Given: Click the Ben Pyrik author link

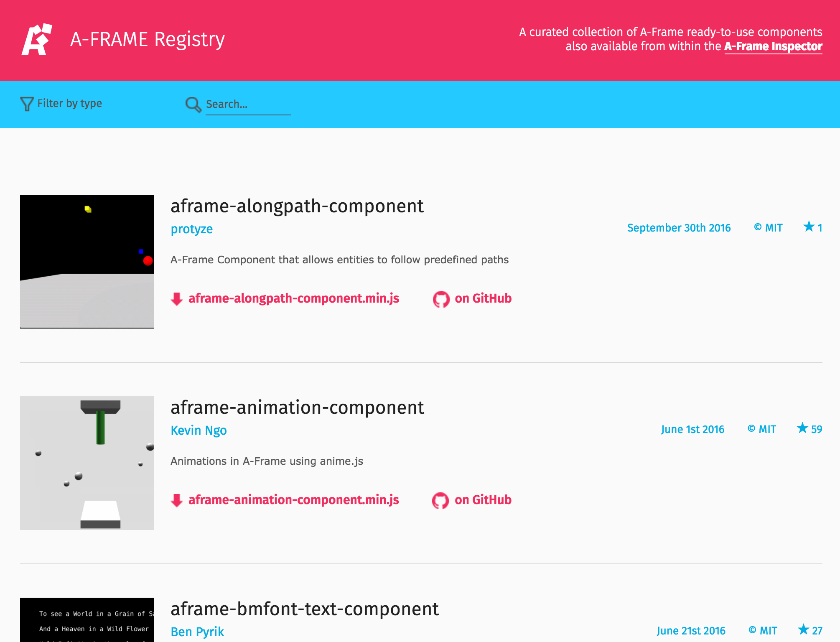Looking at the screenshot, I should tap(197, 632).
